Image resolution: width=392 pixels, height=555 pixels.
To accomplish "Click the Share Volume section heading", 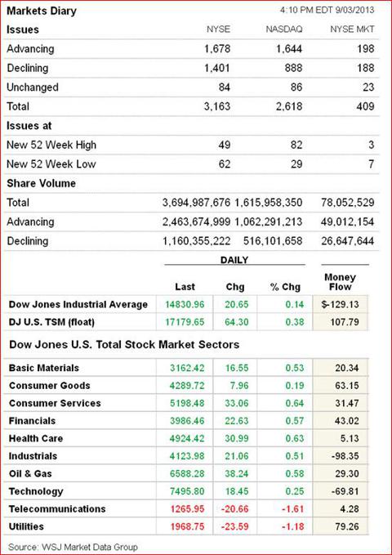I will tap(41, 183).
